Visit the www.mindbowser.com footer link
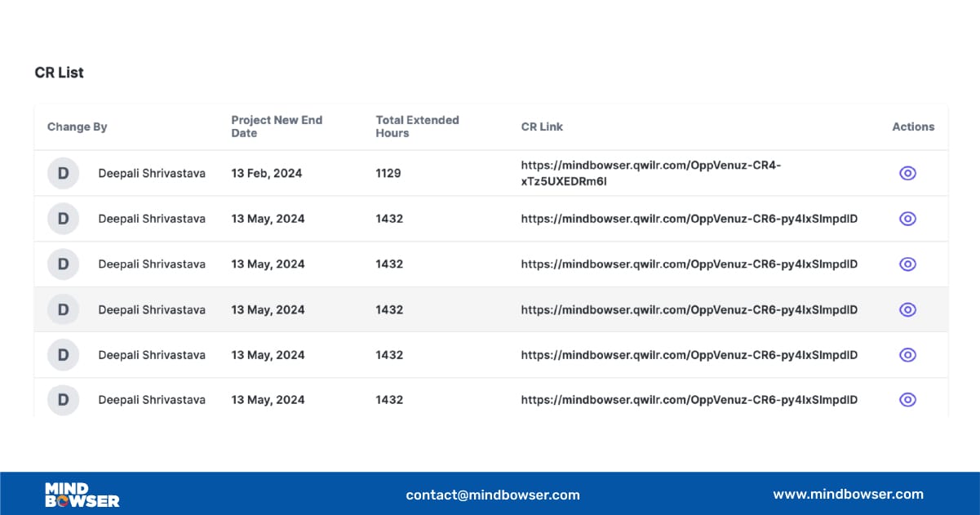Screen dimensions: 980x515 tap(848, 494)
